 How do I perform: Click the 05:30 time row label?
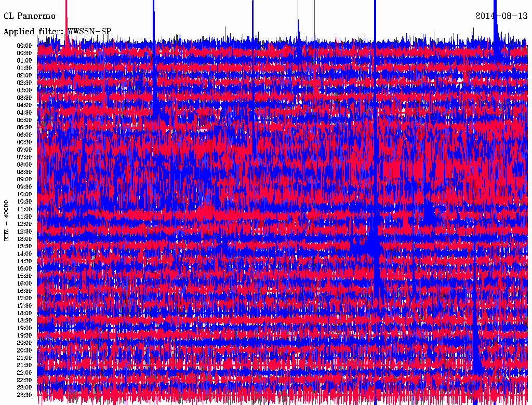[24, 128]
